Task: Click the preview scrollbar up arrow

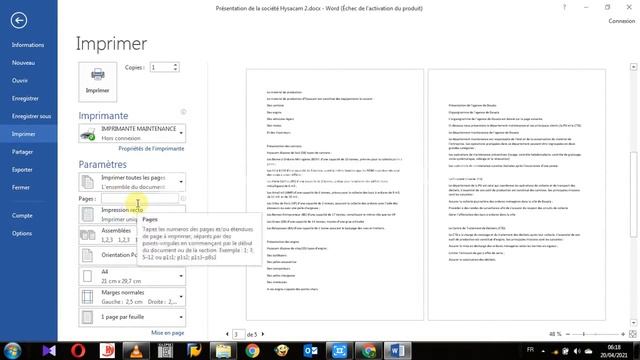Action: [x=633, y=67]
